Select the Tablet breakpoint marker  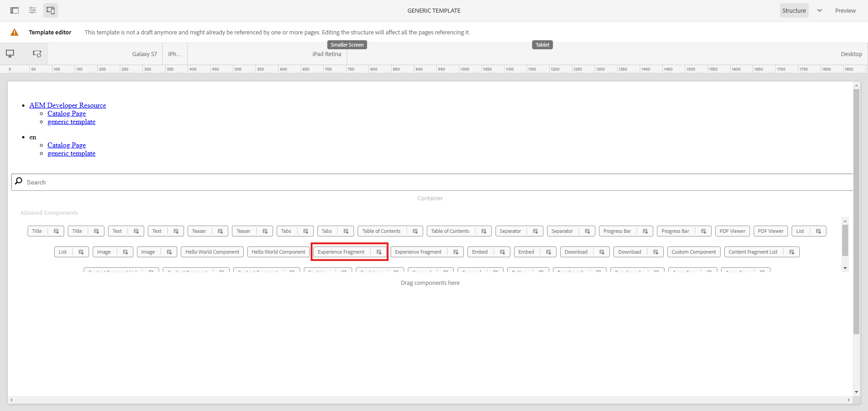tap(542, 45)
